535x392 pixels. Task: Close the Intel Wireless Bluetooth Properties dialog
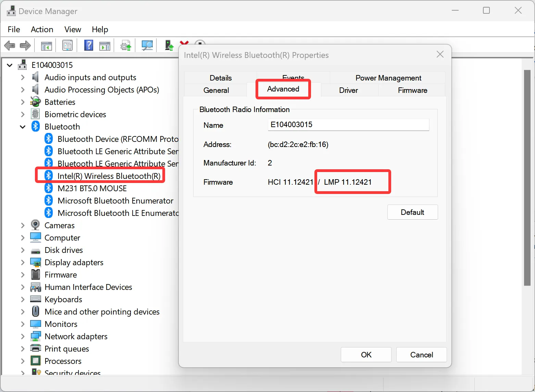pos(440,54)
